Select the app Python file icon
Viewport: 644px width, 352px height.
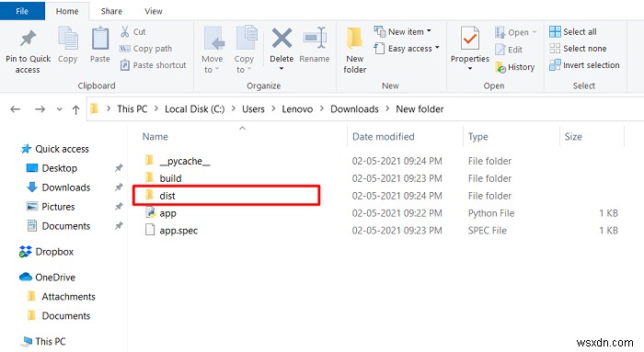pos(150,212)
